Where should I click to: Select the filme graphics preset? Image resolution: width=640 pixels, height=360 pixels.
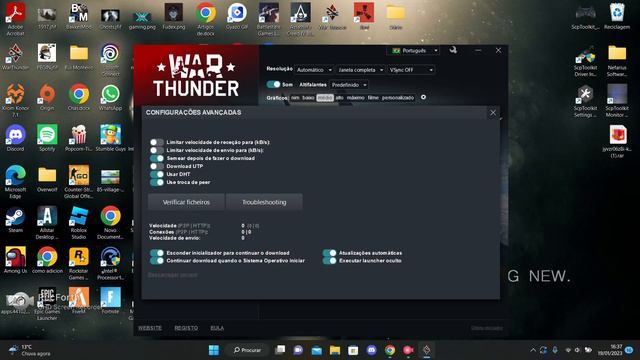pyautogui.click(x=373, y=98)
